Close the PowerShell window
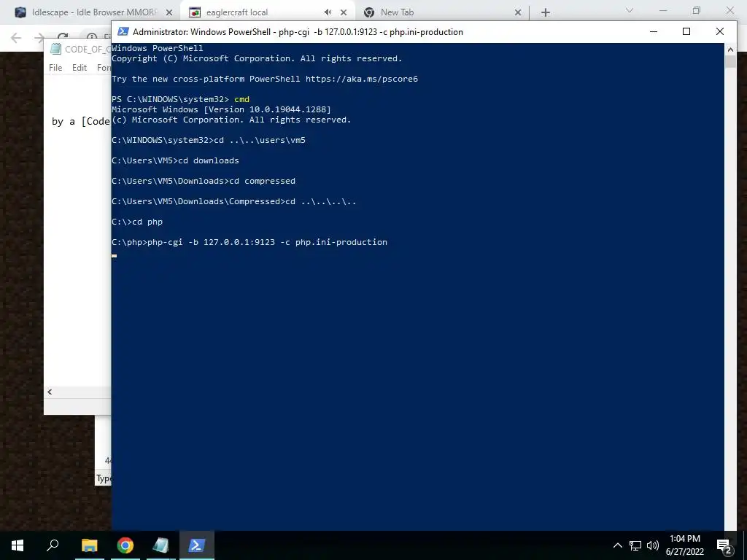 [720, 31]
